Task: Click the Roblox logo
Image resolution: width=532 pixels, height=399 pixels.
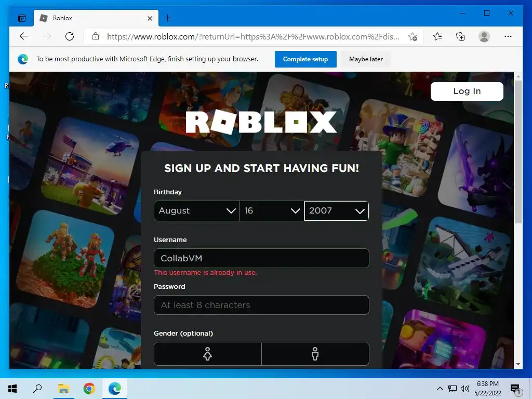Action: click(x=261, y=122)
